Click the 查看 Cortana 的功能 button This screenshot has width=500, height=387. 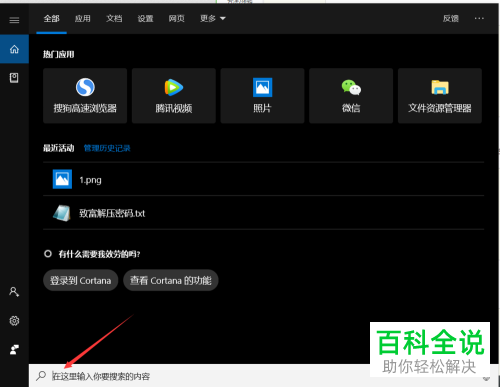(x=171, y=280)
